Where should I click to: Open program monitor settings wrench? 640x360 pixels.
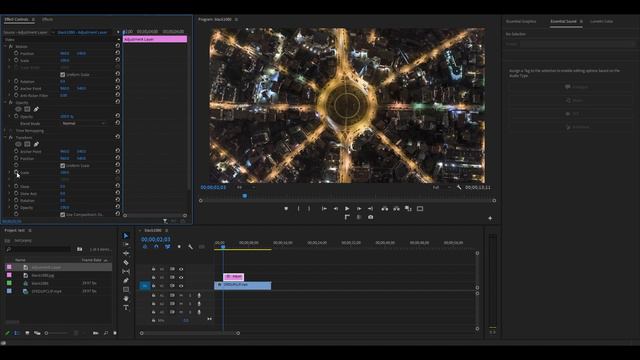[x=459, y=187]
